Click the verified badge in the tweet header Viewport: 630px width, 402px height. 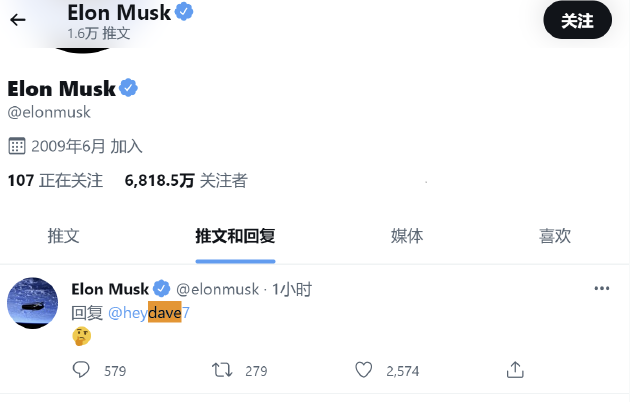pyautogui.click(x=161, y=289)
